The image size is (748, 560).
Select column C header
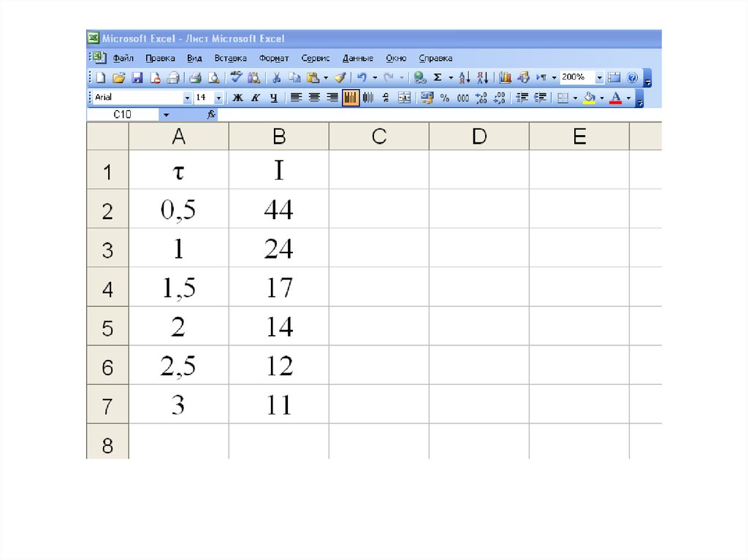click(379, 137)
